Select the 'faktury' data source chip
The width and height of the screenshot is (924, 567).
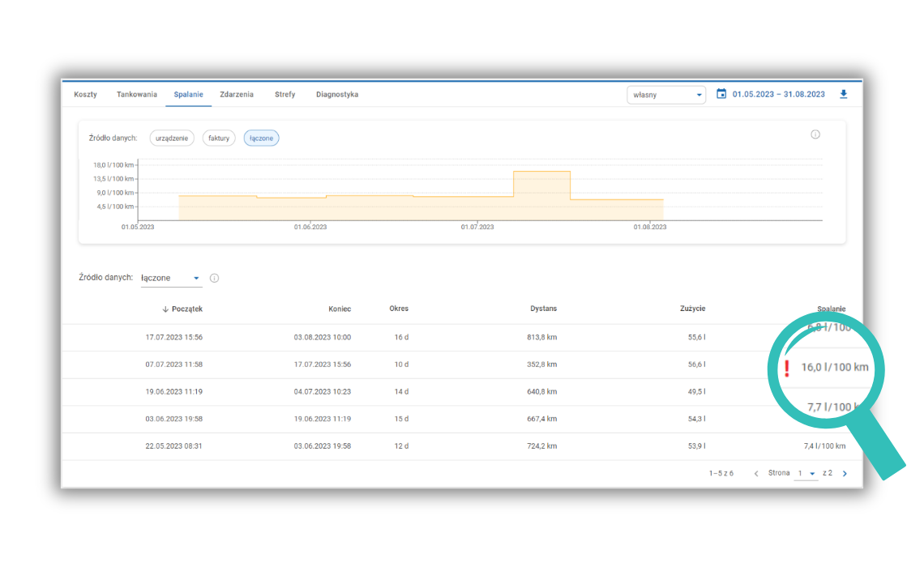[219, 139]
